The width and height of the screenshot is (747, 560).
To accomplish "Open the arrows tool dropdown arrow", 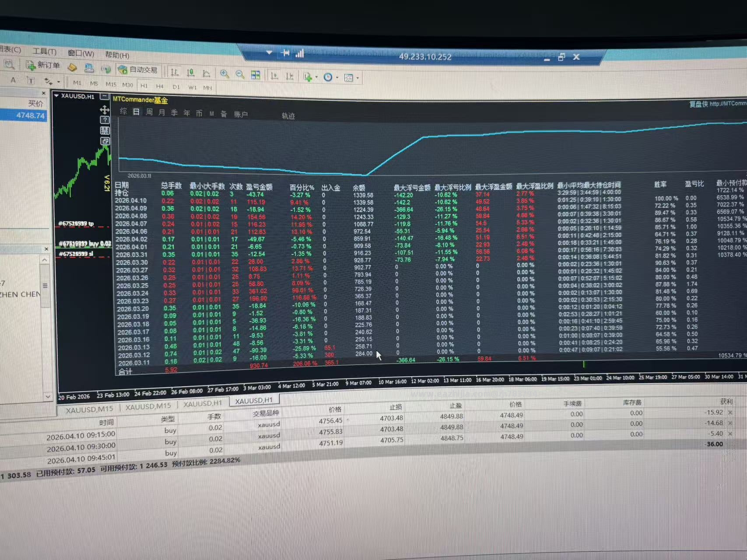I will tap(59, 82).
